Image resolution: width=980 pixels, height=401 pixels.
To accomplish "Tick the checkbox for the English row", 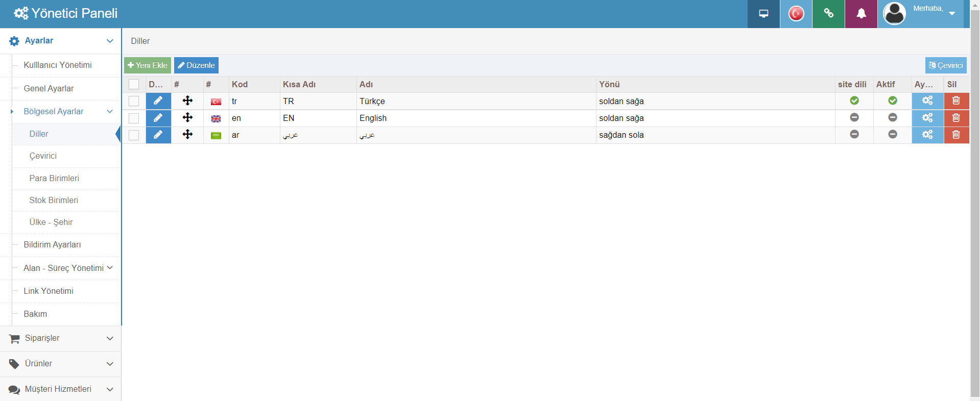I will pos(134,118).
